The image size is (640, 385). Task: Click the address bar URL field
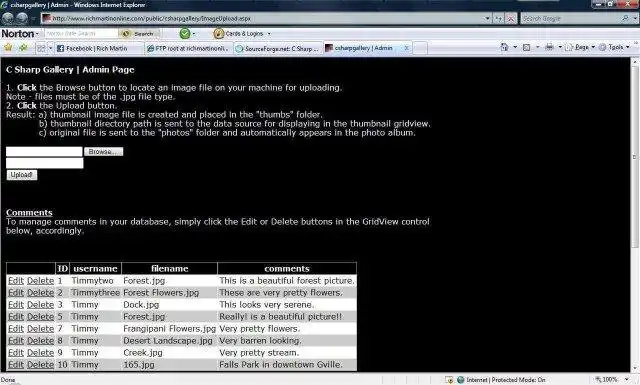pyautogui.click(x=262, y=18)
